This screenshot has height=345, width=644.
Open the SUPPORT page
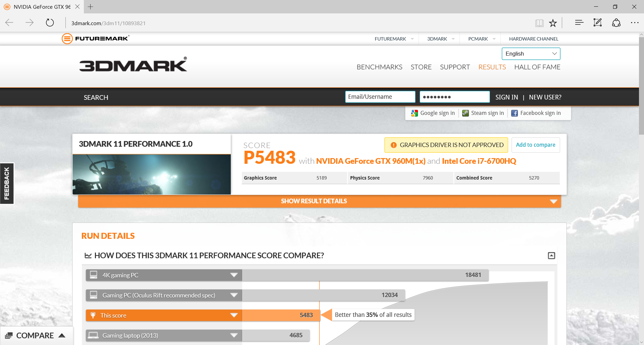point(455,67)
